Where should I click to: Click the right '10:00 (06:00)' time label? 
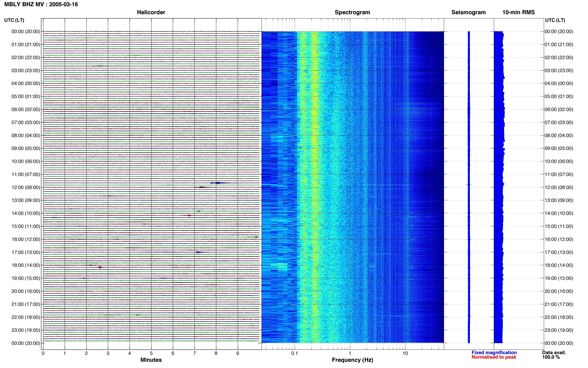[559, 161]
